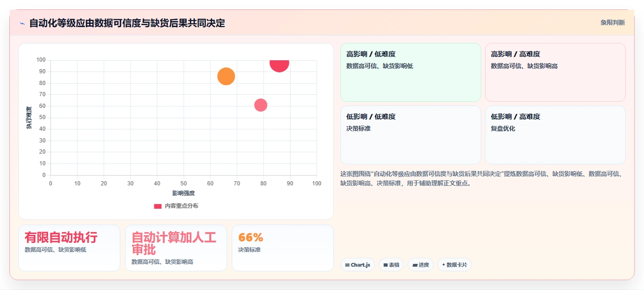This screenshot has height=290, width=644.
Task: Click the 数据卡片 tag chip
Action: point(454,265)
